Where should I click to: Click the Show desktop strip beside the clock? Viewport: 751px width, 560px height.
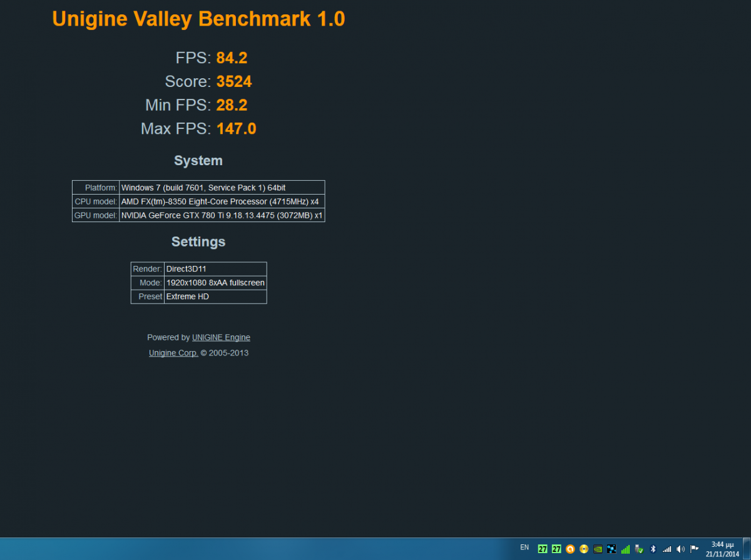pos(747,549)
